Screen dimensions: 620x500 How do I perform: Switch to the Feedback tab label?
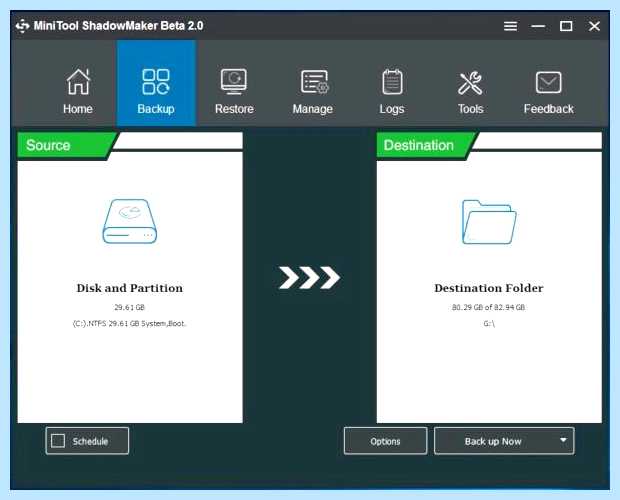(548, 109)
